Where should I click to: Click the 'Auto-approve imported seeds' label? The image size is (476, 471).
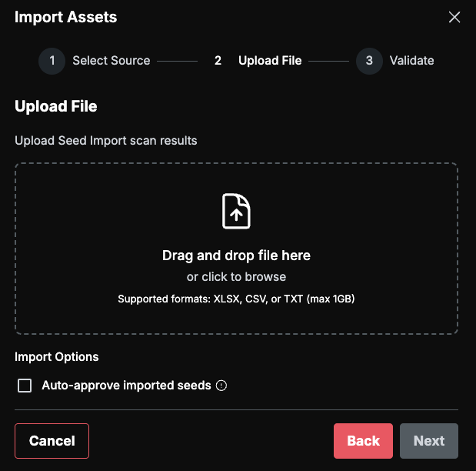(126, 386)
